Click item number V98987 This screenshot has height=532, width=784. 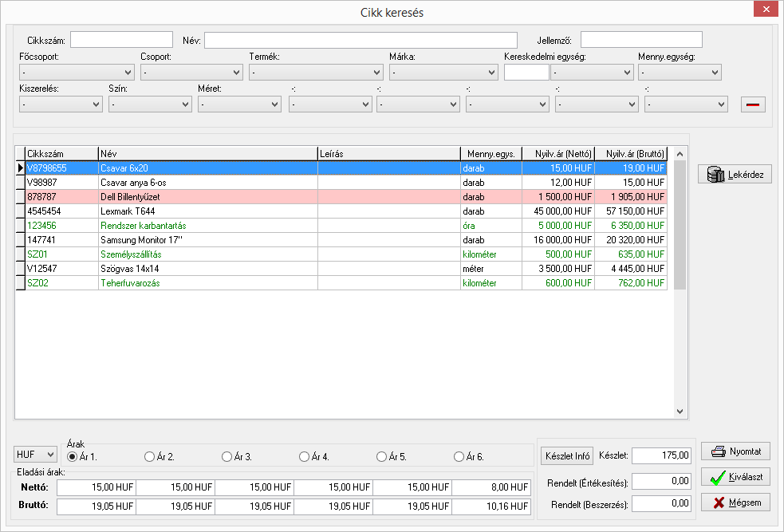(x=42, y=183)
